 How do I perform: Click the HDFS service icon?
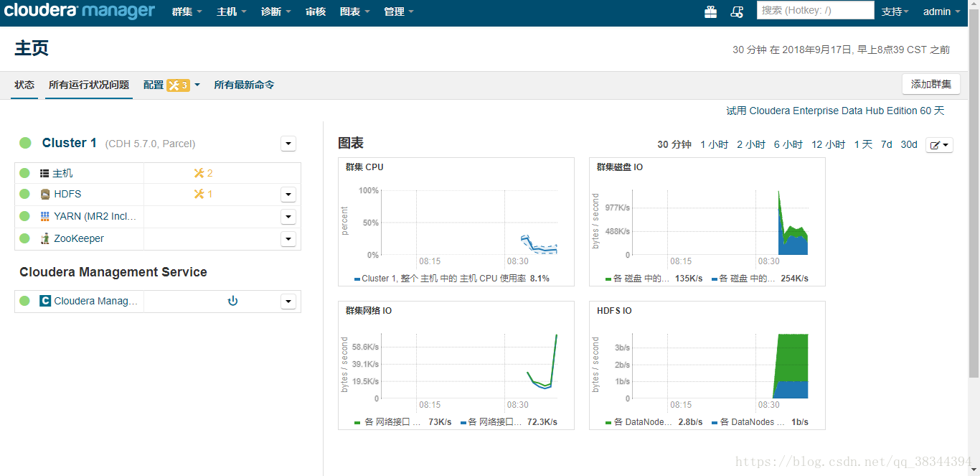[x=45, y=194]
